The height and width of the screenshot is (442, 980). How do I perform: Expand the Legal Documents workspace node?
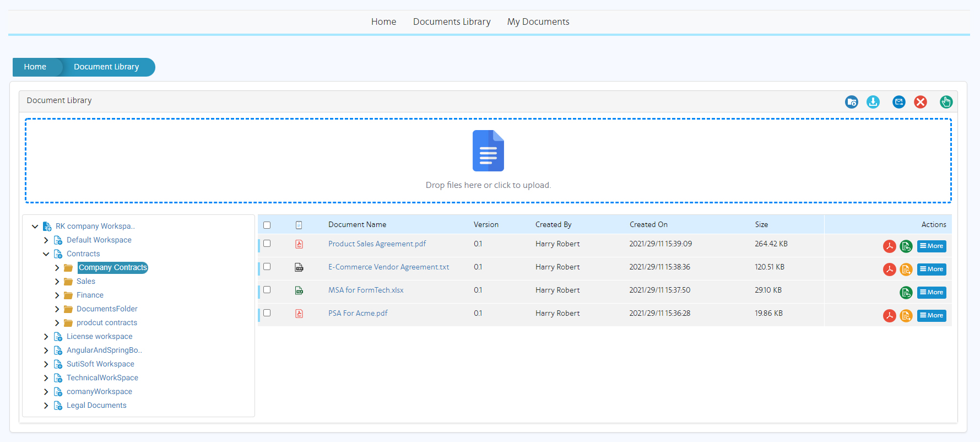pyautogui.click(x=46, y=406)
